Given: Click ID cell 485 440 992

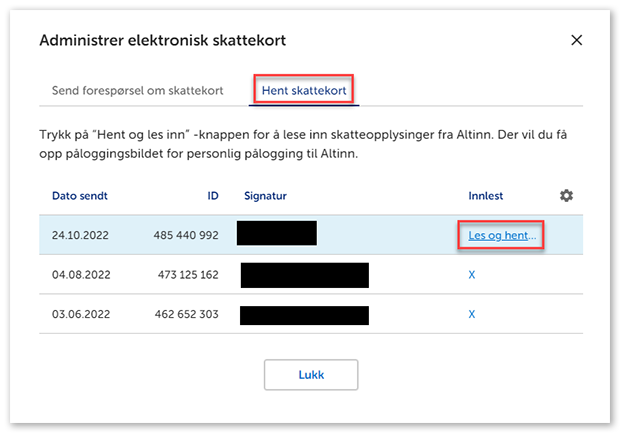Looking at the screenshot, I should click(186, 236).
